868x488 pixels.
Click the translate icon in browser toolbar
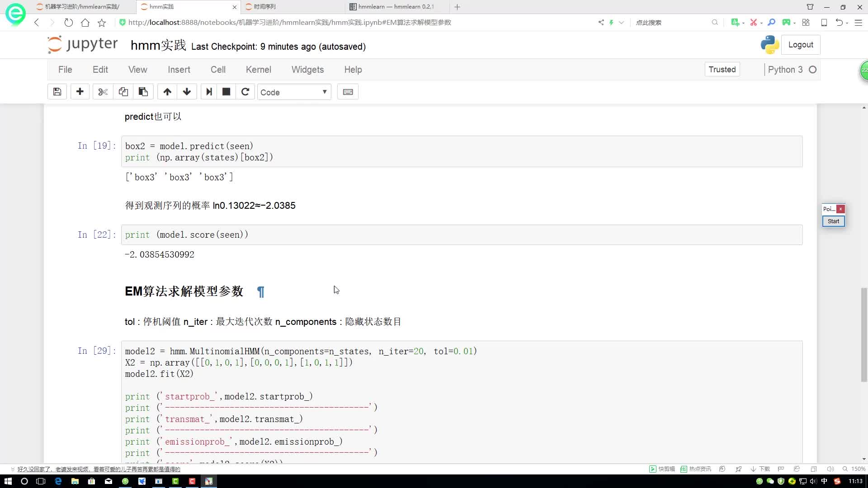735,23
